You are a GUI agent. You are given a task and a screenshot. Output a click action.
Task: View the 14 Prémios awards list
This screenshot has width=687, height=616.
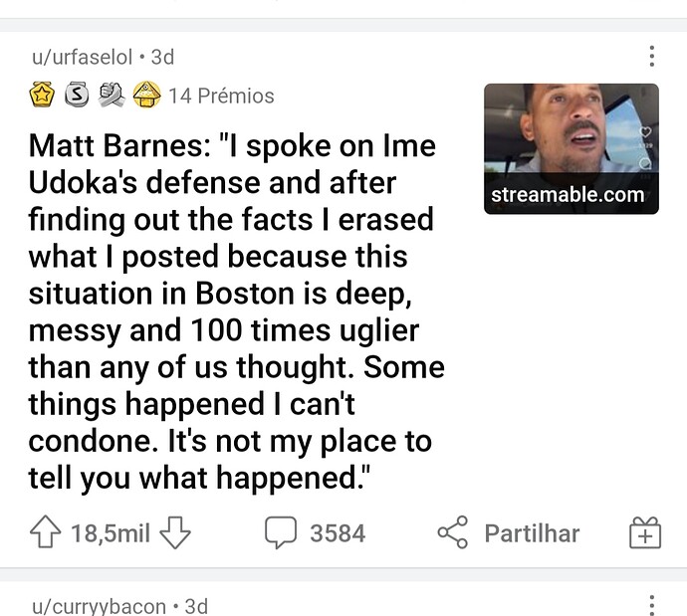[221, 97]
